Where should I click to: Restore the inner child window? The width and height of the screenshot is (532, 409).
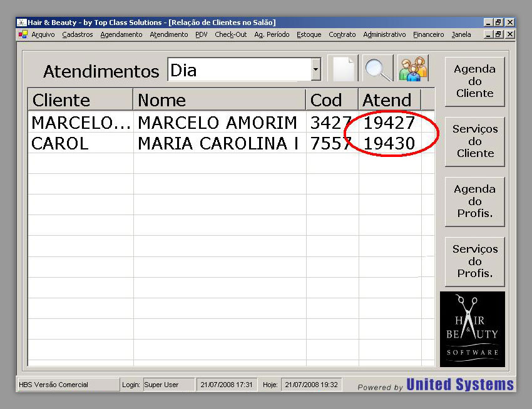(x=498, y=34)
